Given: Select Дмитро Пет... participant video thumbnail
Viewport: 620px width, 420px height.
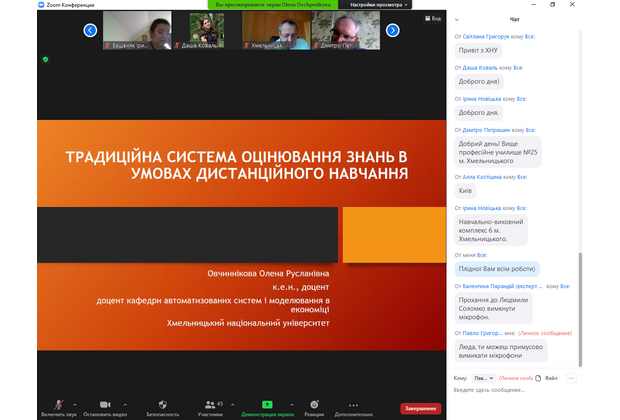Looking at the screenshot, I should (345, 30).
